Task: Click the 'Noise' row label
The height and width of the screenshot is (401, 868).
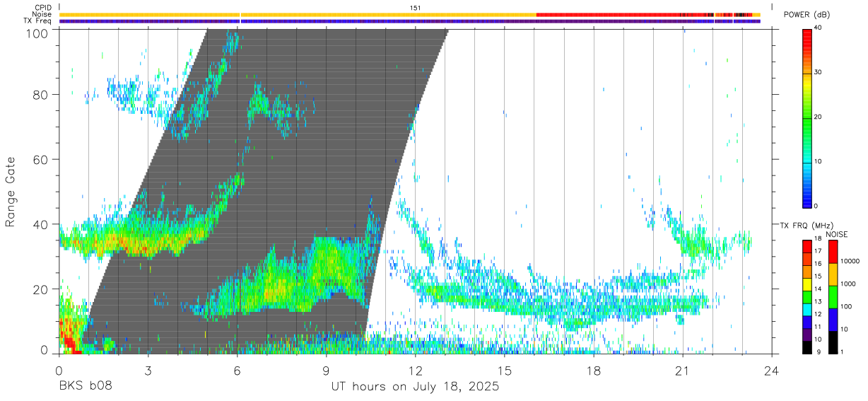Action: (x=42, y=14)
